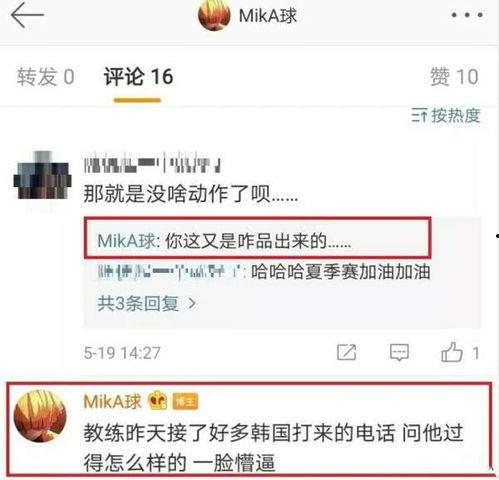Select the 评论 16 tab
The image size is (499, 480).
[138, 77]
